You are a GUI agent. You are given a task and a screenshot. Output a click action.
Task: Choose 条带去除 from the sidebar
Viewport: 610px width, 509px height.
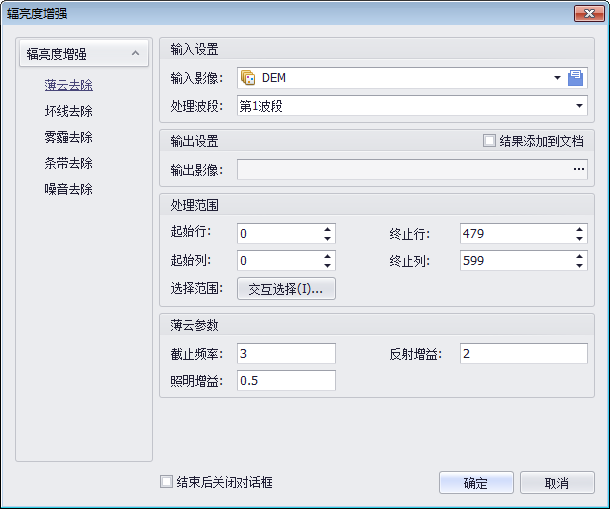tap(69, 163)
